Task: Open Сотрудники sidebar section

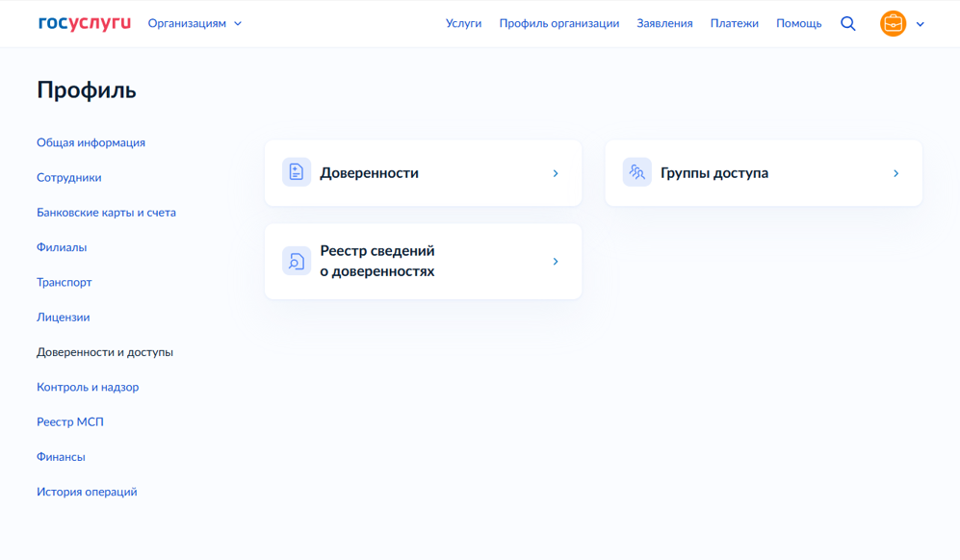Action: [x=69, y=177]
